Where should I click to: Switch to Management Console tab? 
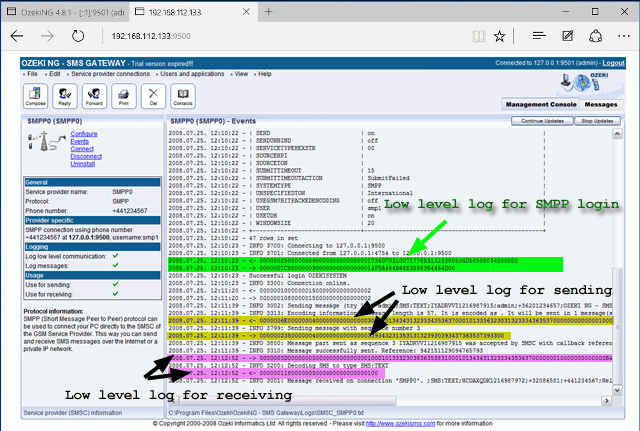541,104
